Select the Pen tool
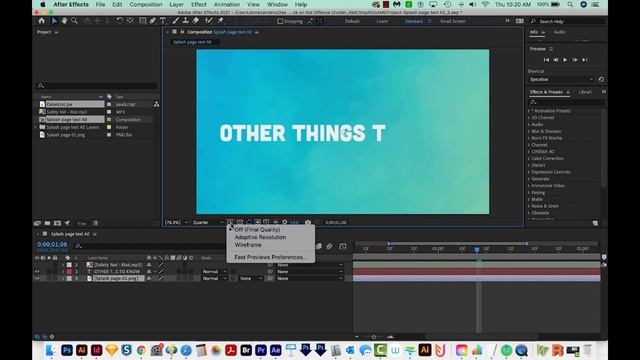This screenshot has height=360, width=640. [x=153, y=20]
